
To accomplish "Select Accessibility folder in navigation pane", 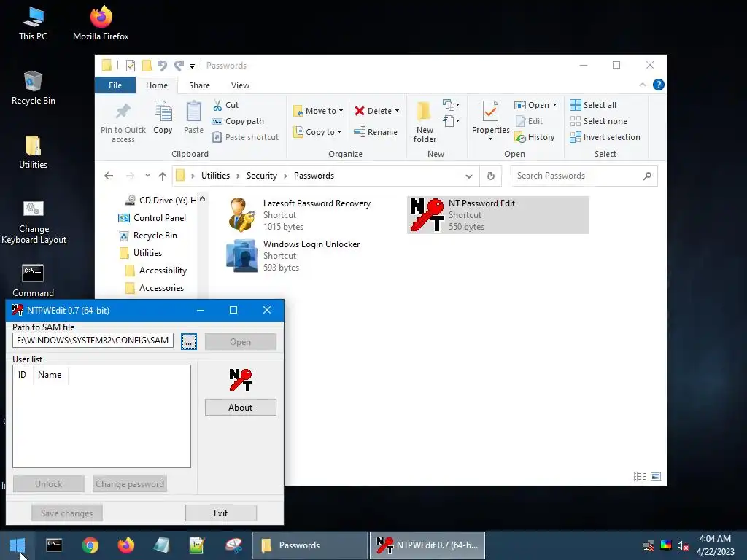I will click(x=156, y=271).
